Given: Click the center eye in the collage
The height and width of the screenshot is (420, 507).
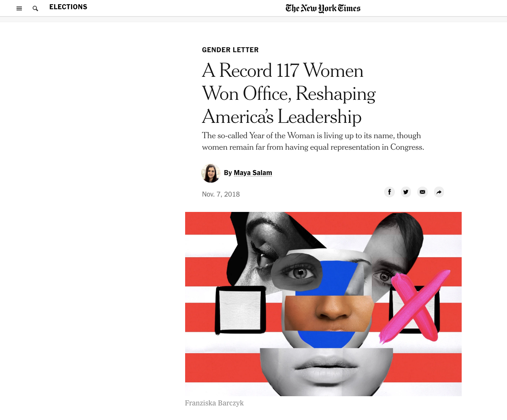Looking at the screenshot, I should click(300, 273).
